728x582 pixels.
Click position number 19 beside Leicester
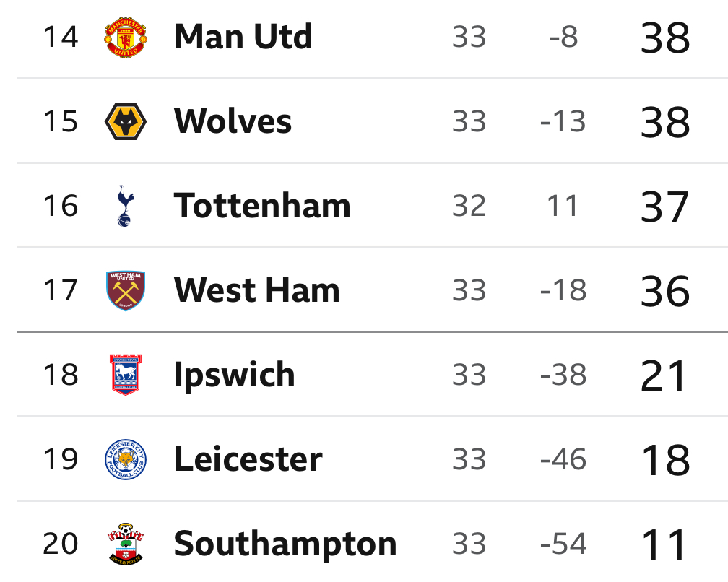[61, 459]
